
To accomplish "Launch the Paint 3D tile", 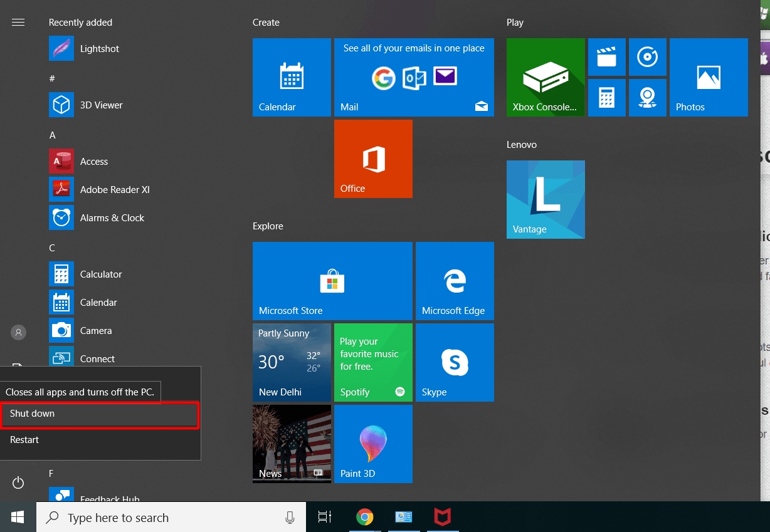I will 373,444.
